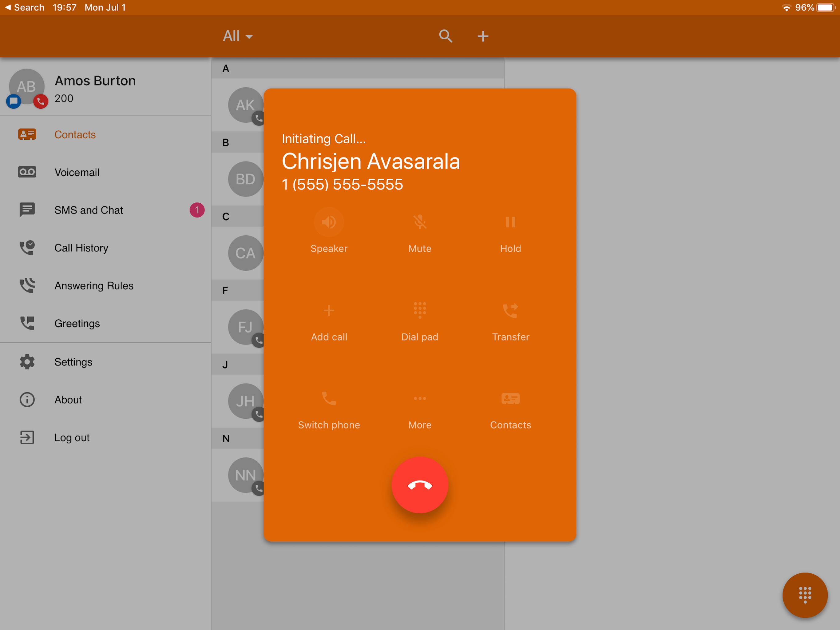Open About in the sidebar

coord(105,400)
